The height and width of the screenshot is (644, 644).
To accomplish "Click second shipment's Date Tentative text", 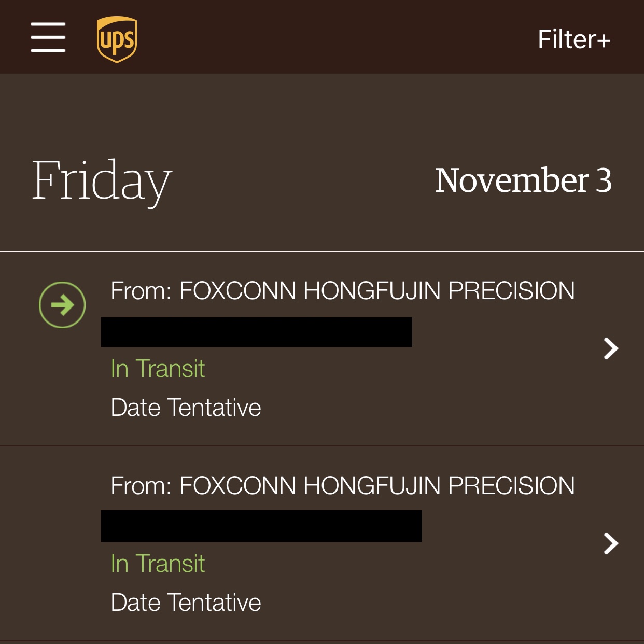I will click(x=186, y=603).
